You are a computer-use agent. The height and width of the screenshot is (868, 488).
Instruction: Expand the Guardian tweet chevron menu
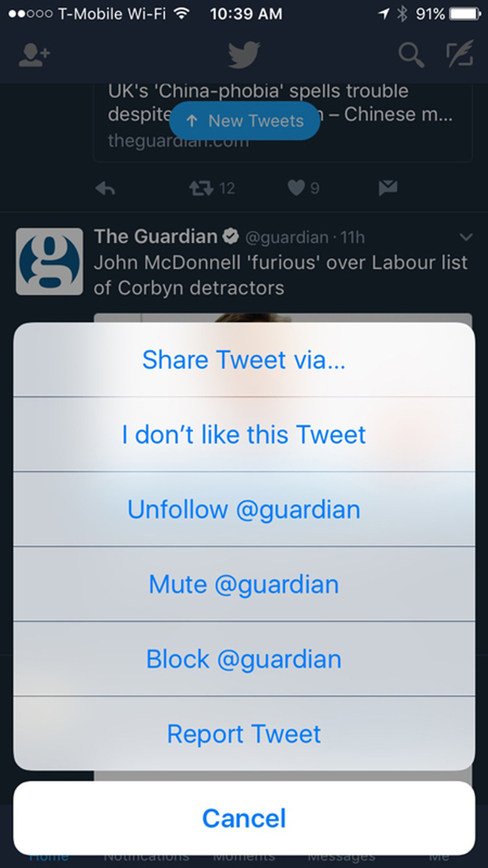(465, 237)
